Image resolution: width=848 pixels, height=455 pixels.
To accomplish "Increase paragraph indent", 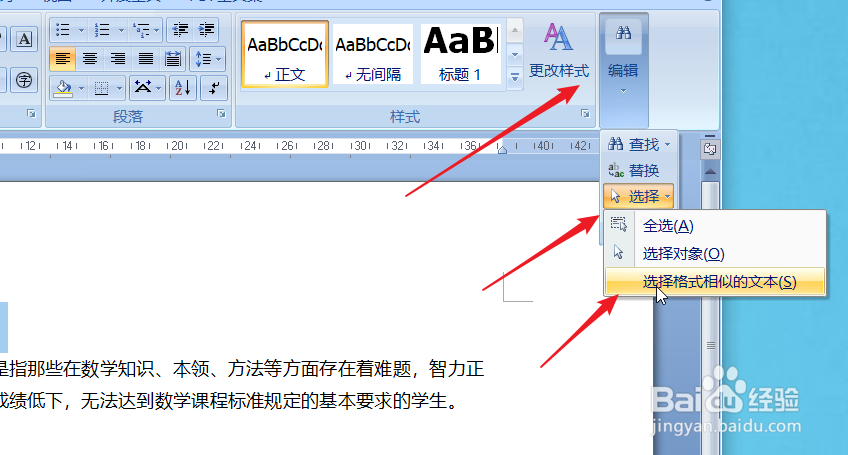I will (x=206, y=30).
